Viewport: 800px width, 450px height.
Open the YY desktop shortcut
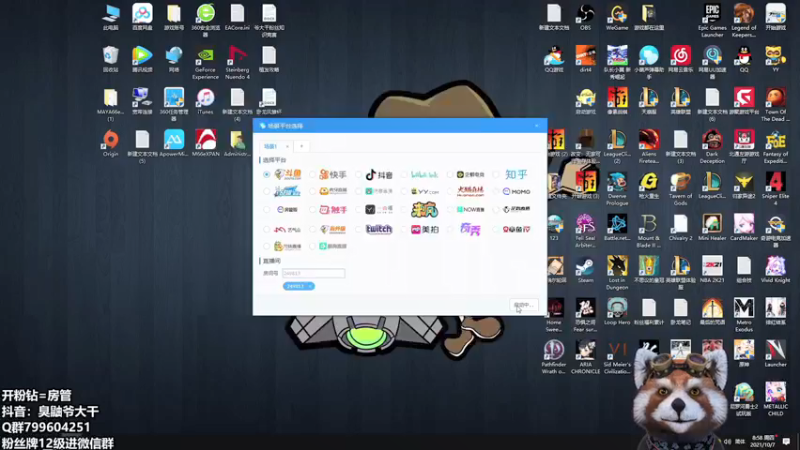pyautogui.click(x=776, y=59)
